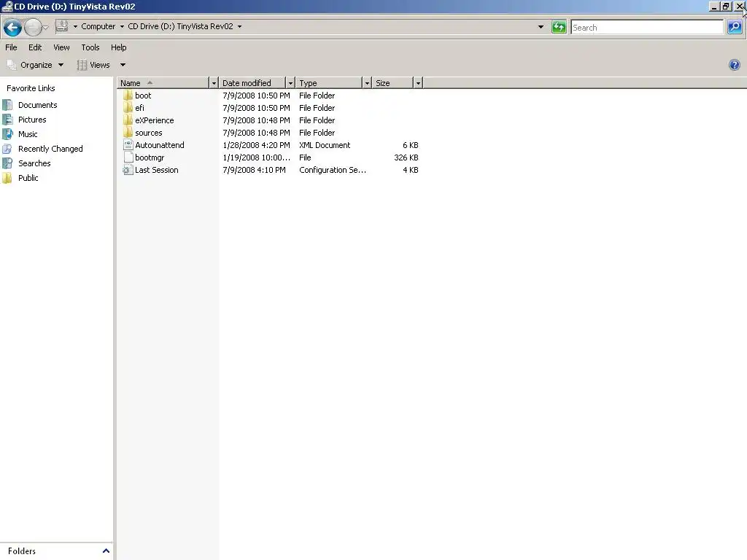747x560 pixels.
Task: Click the Pictures icon in Favorite Links
Action: (7, 120)
